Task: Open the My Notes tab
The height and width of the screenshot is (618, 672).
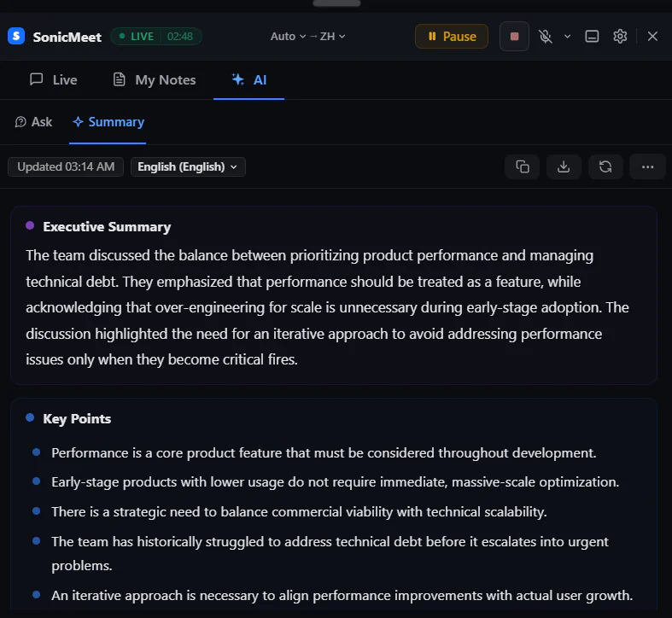Action: pos(155,79)
